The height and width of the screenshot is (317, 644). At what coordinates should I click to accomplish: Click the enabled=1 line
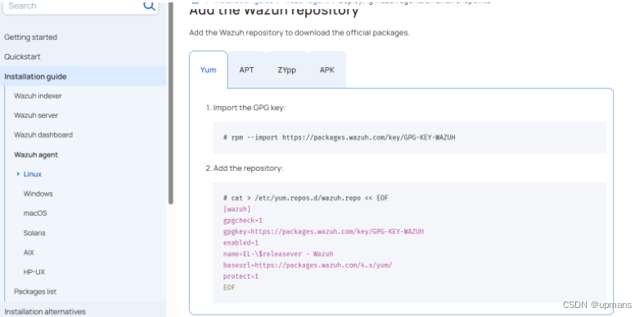click(241, 243)
